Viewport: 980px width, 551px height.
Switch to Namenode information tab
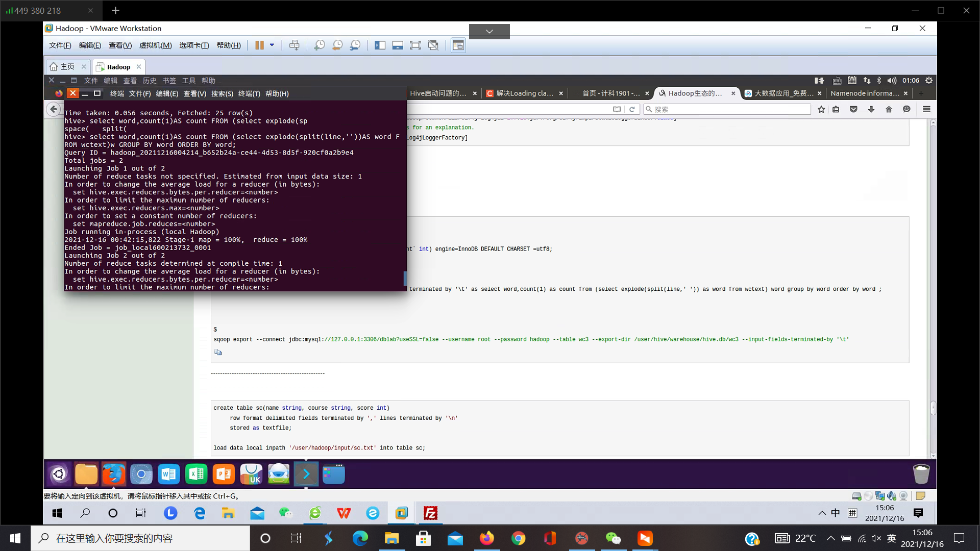(864, 93)
